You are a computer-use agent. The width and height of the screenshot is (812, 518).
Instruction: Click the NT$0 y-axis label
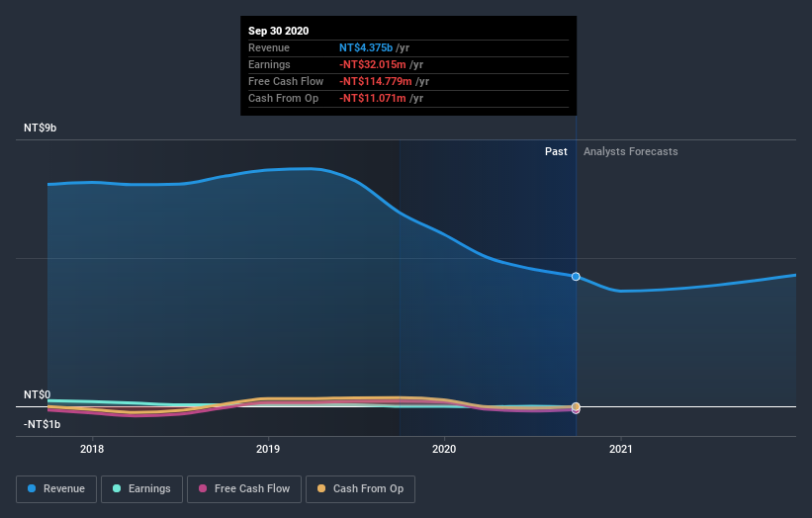pyautogui.click(x=37, y=394)
